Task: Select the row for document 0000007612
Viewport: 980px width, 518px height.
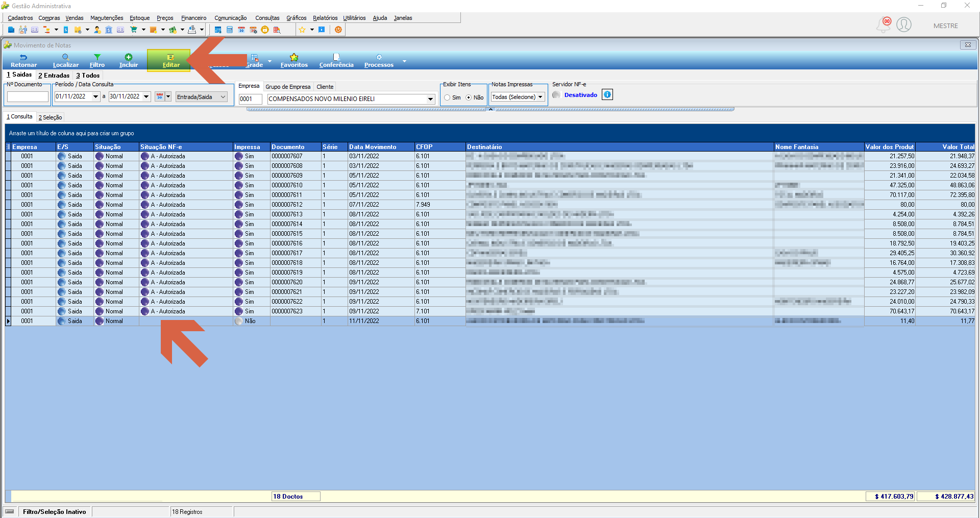Action: pyautogui.click(x=490, y=205)
